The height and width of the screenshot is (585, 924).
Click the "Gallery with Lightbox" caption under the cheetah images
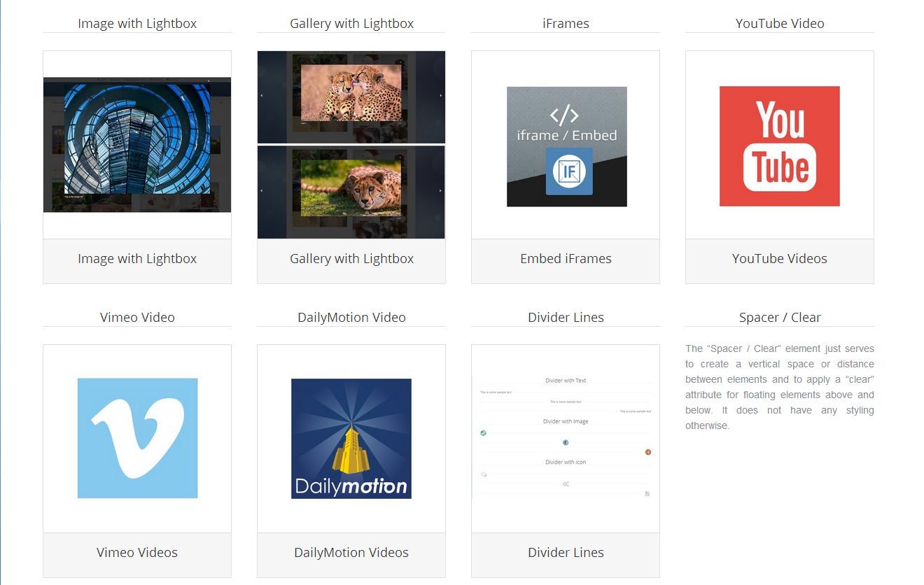coord(351,258)
